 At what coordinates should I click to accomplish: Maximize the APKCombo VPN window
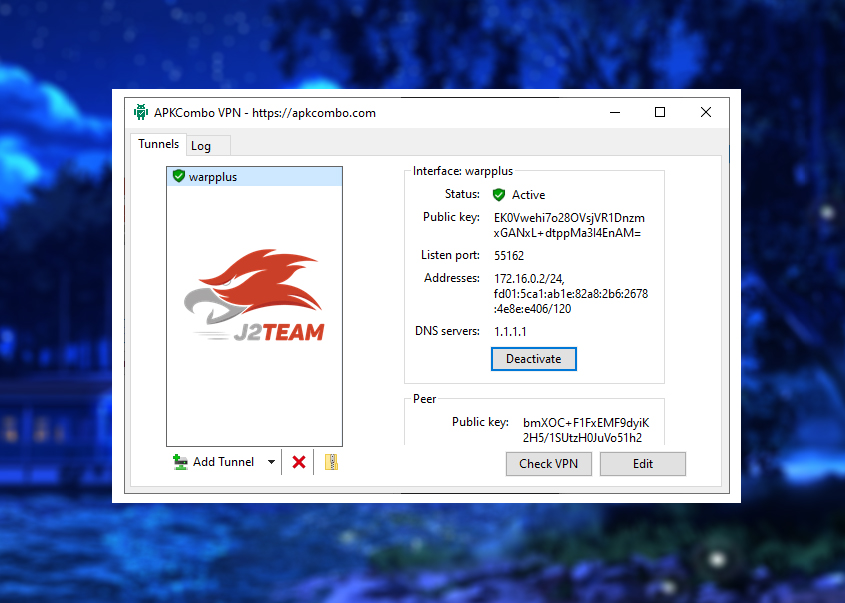[660, 112]
